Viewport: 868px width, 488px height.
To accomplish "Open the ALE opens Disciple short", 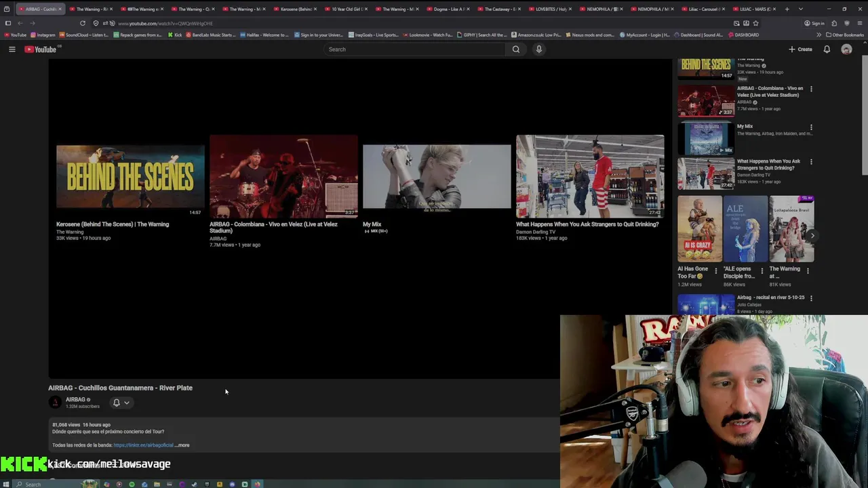I will pyautogui.click(x=745, y=229).
